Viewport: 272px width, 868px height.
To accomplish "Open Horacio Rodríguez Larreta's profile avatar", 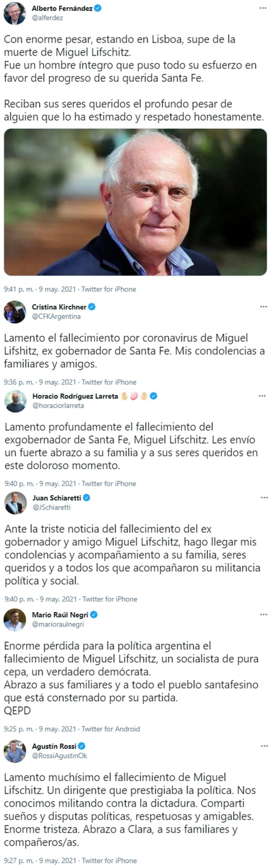I will pyautogui.click(x=15, y=401).
